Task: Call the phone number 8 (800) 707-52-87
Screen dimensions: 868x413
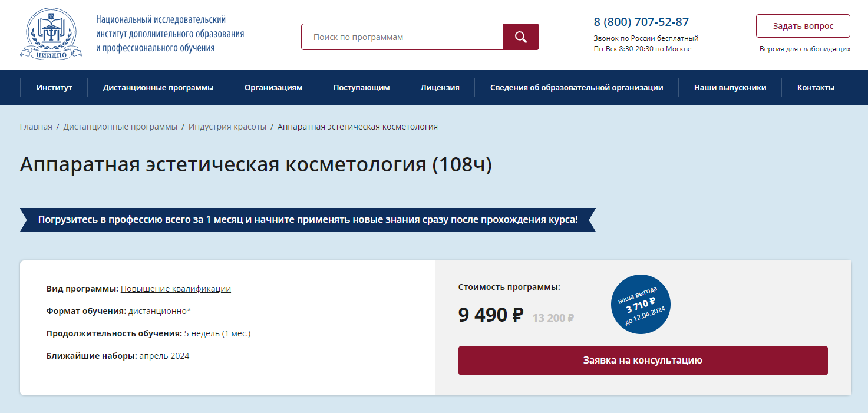Action: (641, 22)
